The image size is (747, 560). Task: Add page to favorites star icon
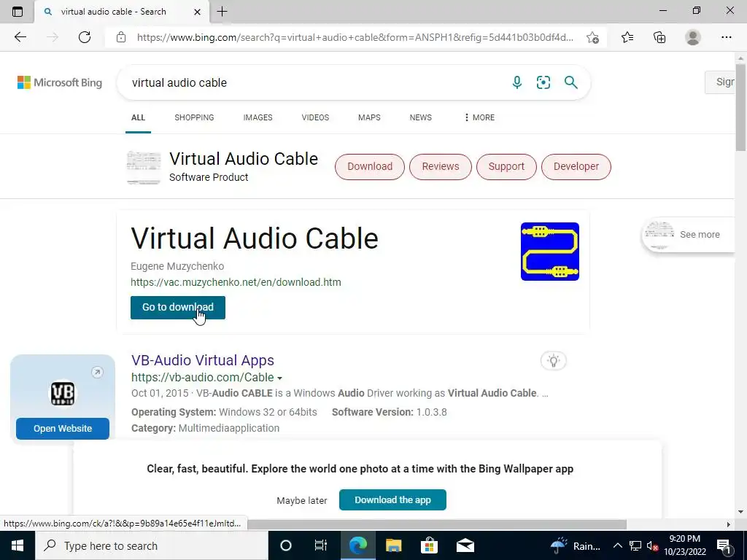tap(592, 37)
